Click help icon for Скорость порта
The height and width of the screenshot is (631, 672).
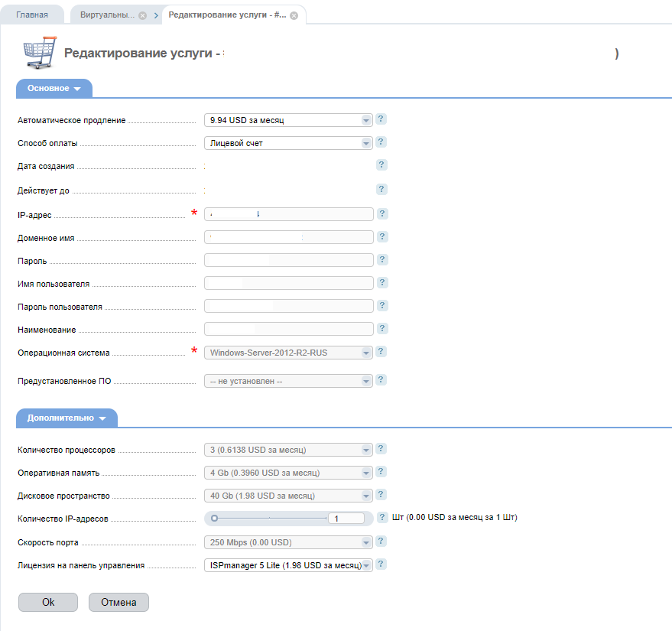point(381,542)
